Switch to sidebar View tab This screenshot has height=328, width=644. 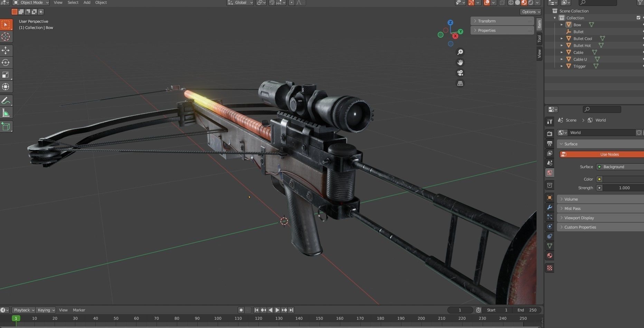coord(539,54)
